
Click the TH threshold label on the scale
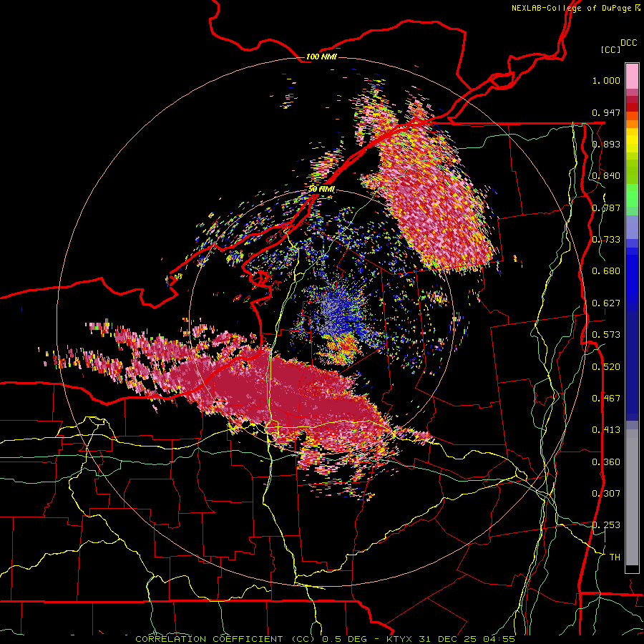click(x=615, y=557)
